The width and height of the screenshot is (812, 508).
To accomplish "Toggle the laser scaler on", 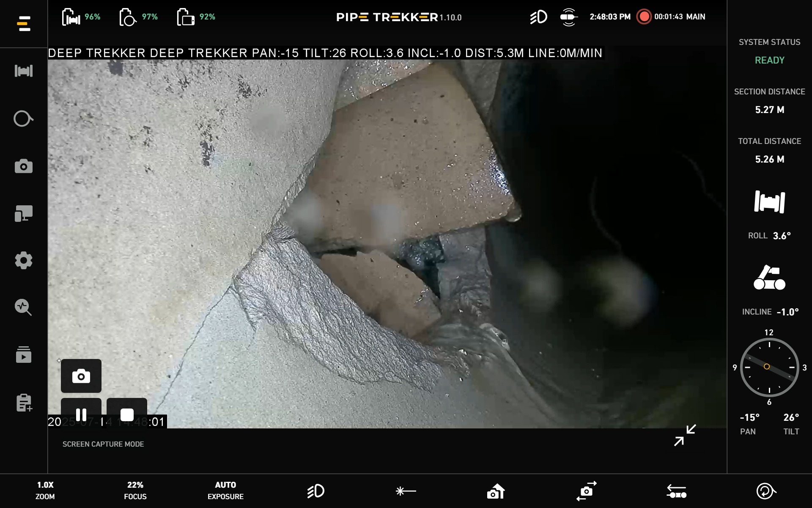I will click(406, 491).
